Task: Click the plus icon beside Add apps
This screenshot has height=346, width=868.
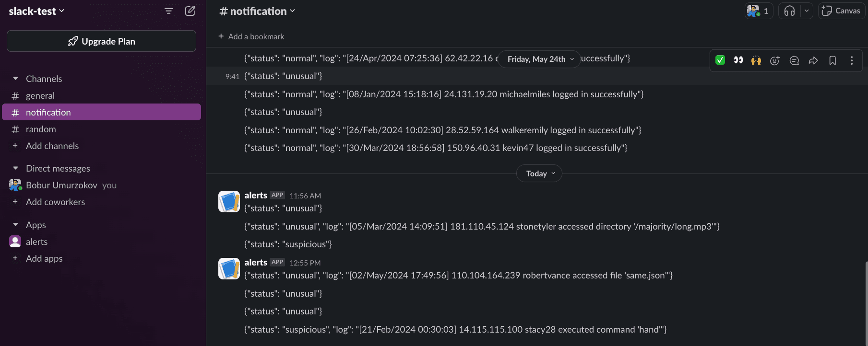Action: [15, 258]
